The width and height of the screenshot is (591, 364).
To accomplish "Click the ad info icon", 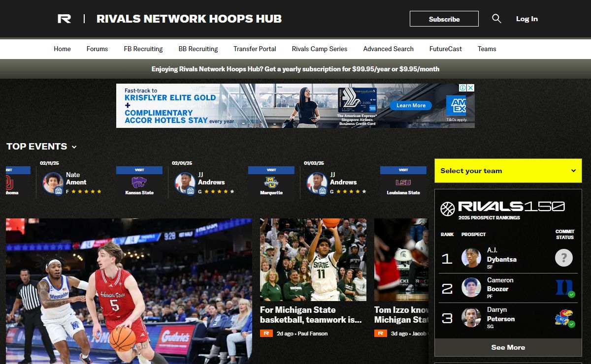I will point(463,88).
